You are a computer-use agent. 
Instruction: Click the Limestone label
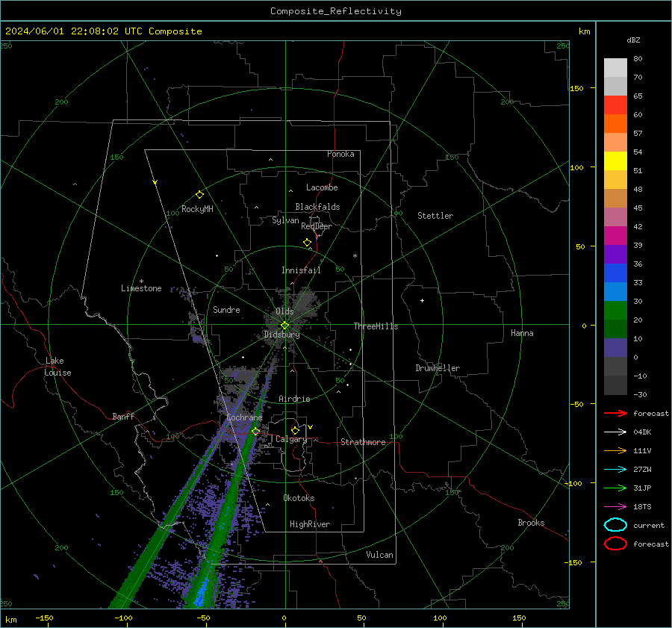coord(141,288)
